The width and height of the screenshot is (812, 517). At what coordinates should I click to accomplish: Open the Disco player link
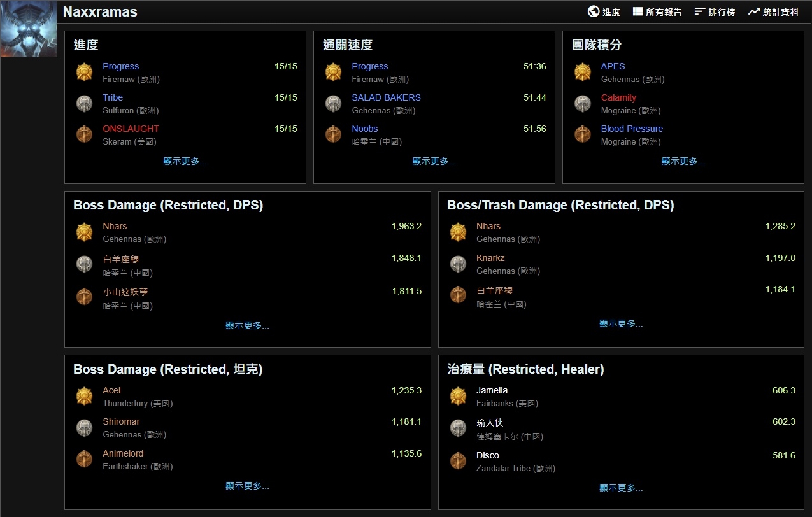487,455
